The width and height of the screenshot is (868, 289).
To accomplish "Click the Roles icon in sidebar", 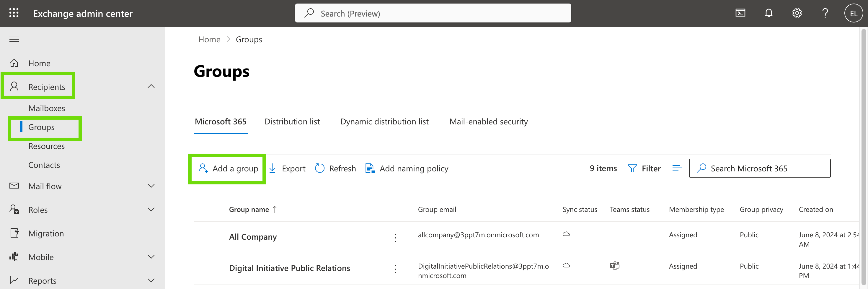I will (x=14, y=210).
